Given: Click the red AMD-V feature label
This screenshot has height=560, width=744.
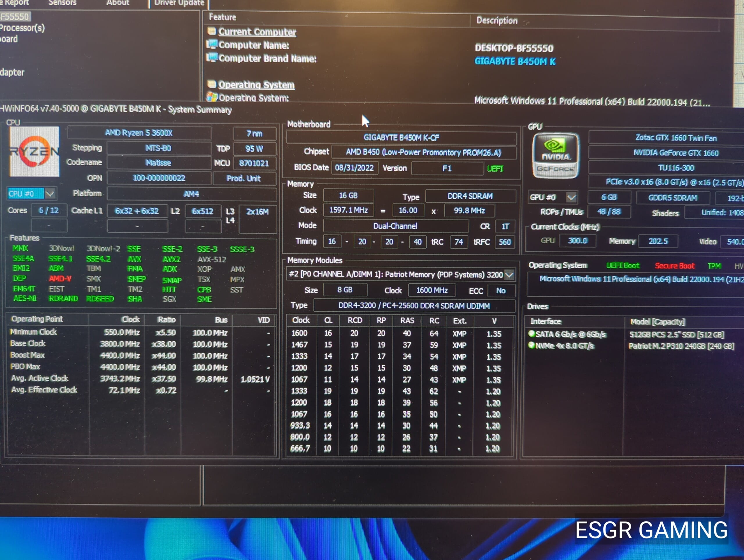Looking at the screenshot, I should [x=60, y=279].
